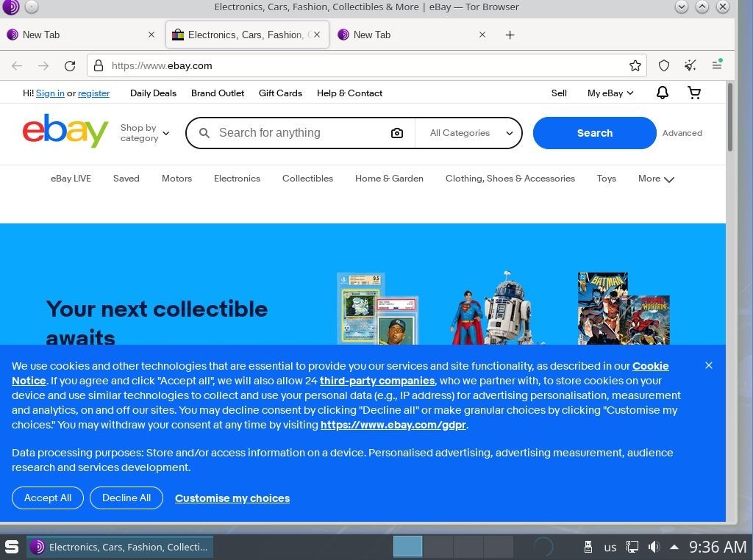Image resolution: width=753 pixels, height=560 pixels.
Task: Close the last New Tab
Action: tap(482, 35)
